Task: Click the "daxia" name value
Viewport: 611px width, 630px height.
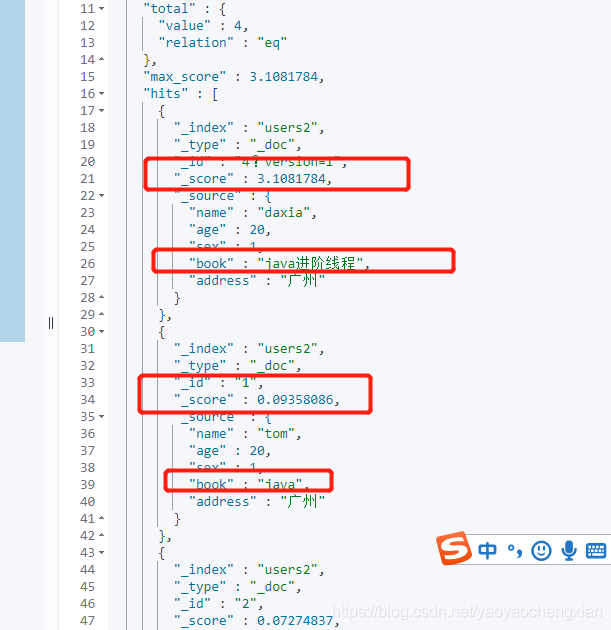Action: coord(284,213)
